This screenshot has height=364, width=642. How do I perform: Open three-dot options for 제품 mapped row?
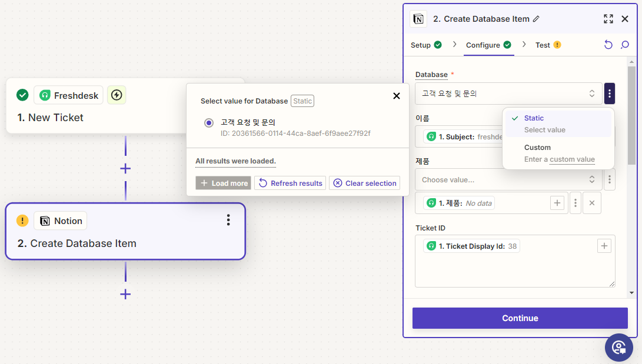(576, 203)
